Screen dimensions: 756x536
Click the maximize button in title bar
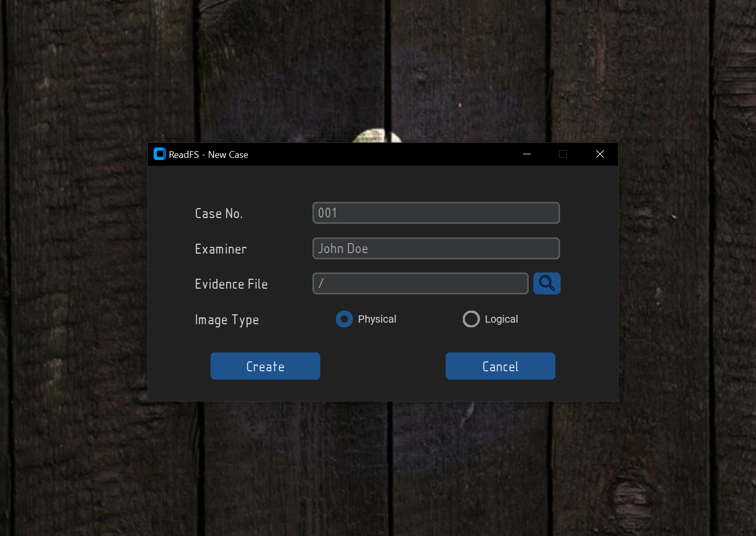[x=563, y=154]
